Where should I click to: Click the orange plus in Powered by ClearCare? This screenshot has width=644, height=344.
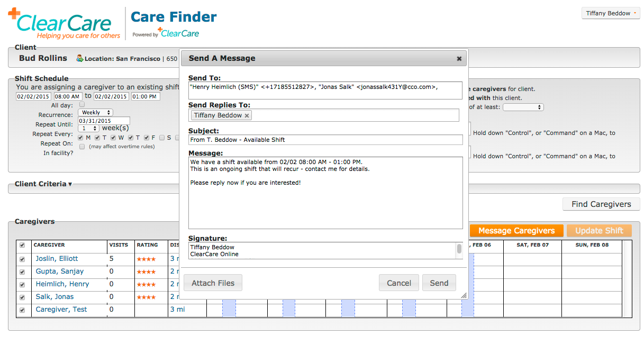click(x=160, y=32)
